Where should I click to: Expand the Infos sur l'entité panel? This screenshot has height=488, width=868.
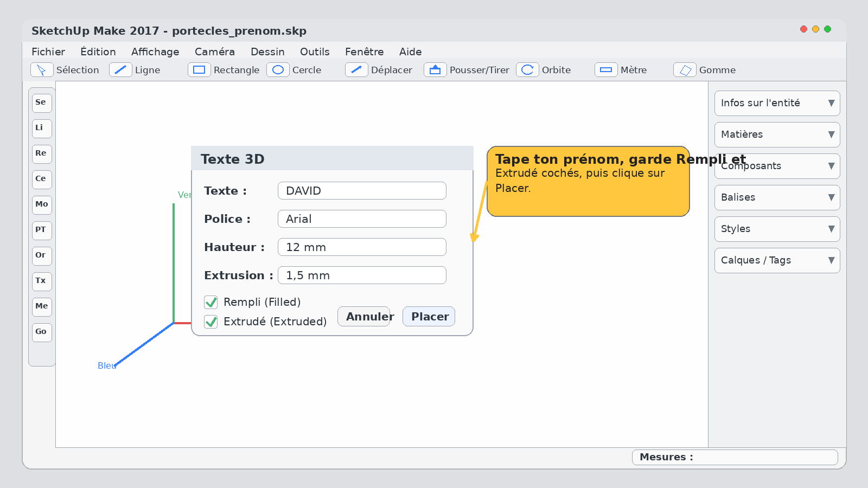click(777, 103)
